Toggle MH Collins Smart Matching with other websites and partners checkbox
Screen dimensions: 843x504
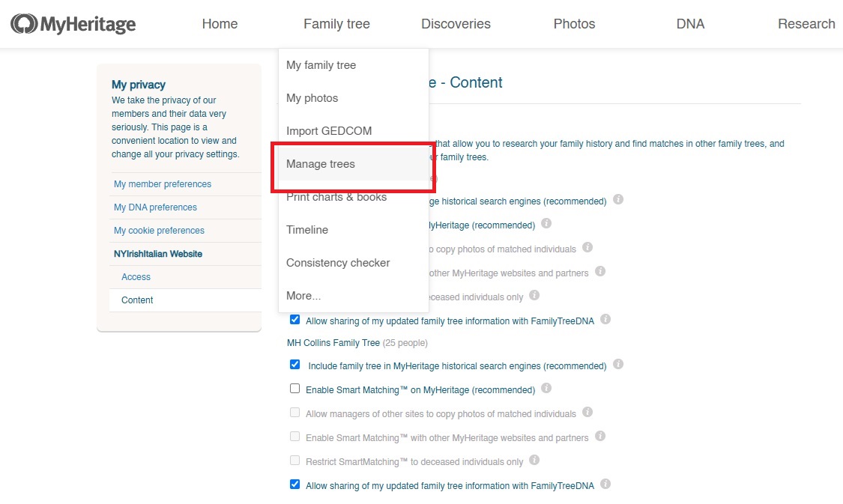[x=294, y=437]
